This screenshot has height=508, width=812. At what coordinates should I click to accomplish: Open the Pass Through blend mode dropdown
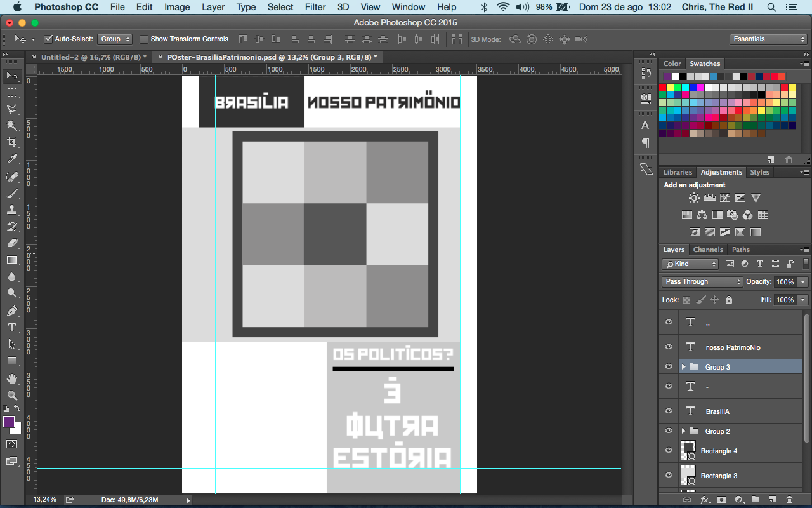pos(702,281)
